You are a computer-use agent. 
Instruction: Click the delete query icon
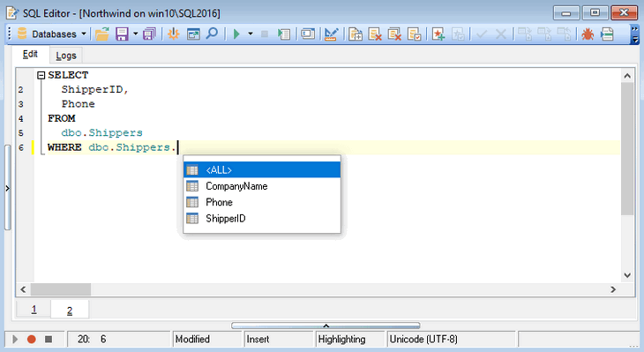[375, 34]
